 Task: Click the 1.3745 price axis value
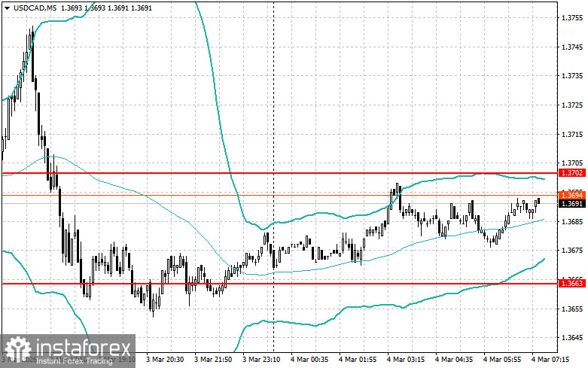(x=572, y=47)
